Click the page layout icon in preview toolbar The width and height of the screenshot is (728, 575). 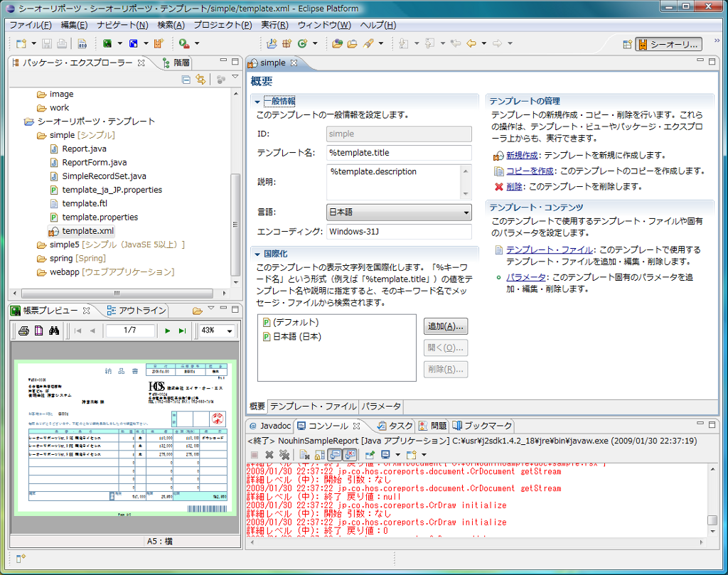[38, 331]
